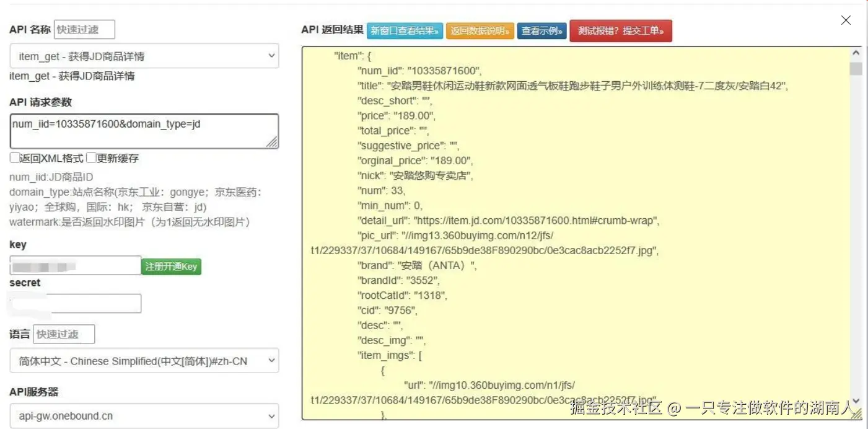
Task: Open the language dropdown Chinese Simplified
Action: [144, 361]
